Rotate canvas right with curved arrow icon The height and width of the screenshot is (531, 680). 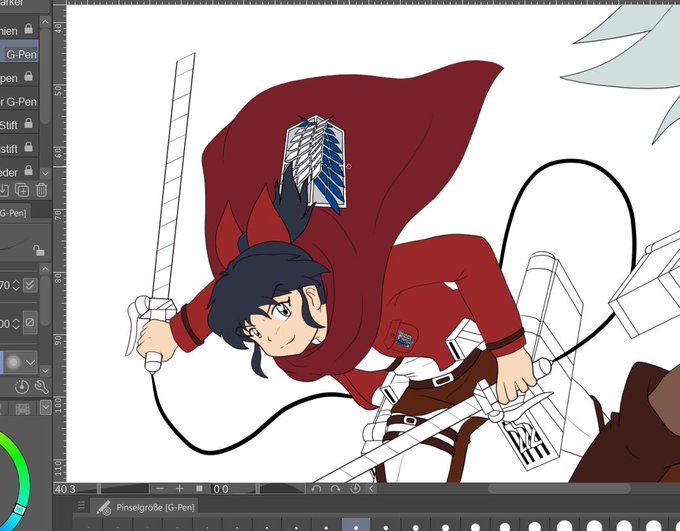pos(335,489)
